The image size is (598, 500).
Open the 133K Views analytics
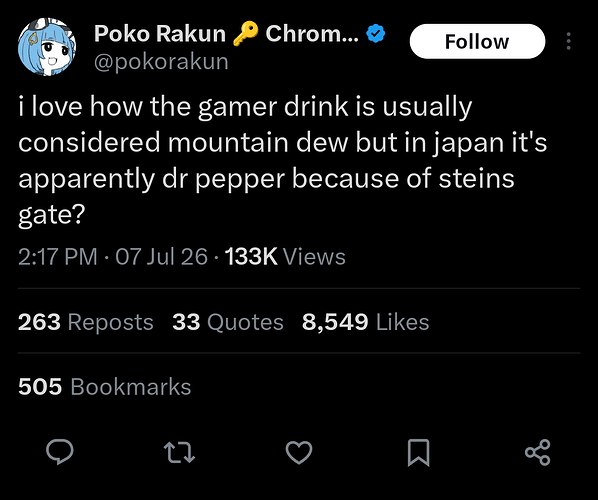click(x=285, y=257)
